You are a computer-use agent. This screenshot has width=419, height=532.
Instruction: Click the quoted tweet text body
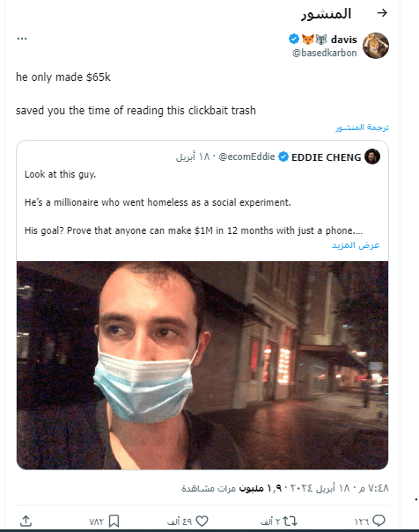194,202
